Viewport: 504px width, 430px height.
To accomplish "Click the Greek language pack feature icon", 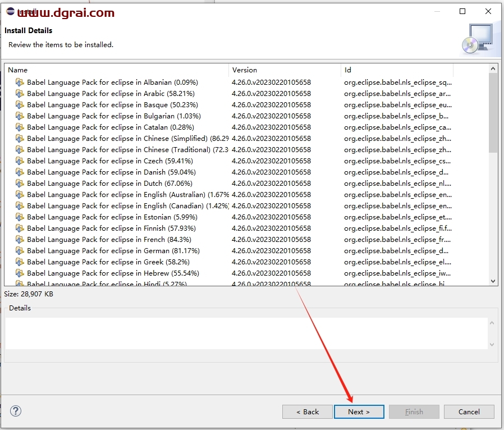I will 20,262.
